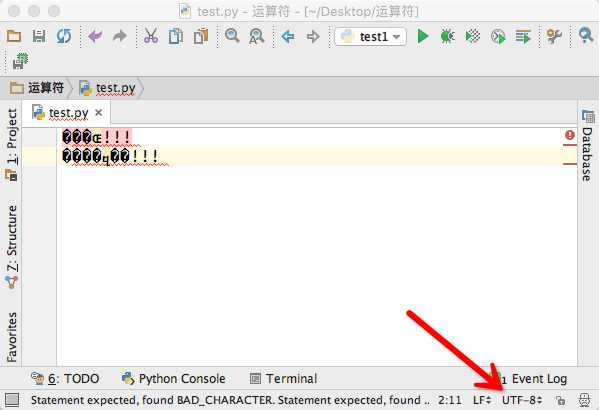599x410 pixels.
Task: Open the Structure tool window
Action: [12, 246]
